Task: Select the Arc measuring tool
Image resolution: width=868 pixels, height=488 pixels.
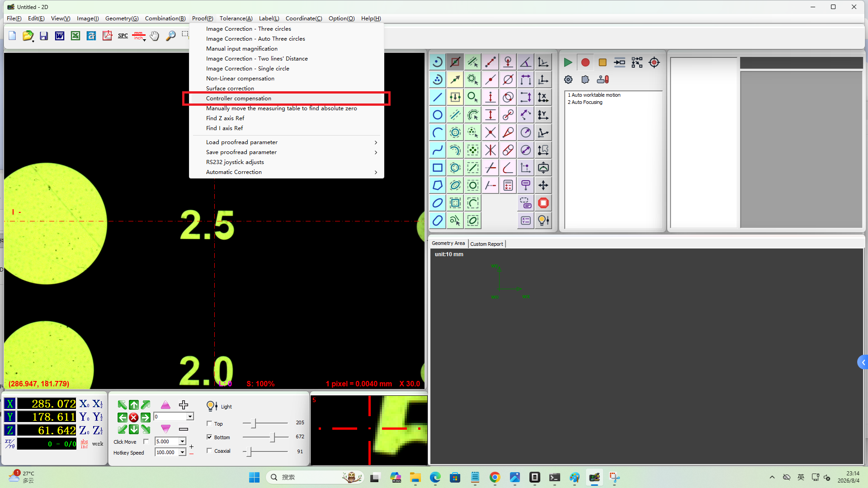Action: 437,132
